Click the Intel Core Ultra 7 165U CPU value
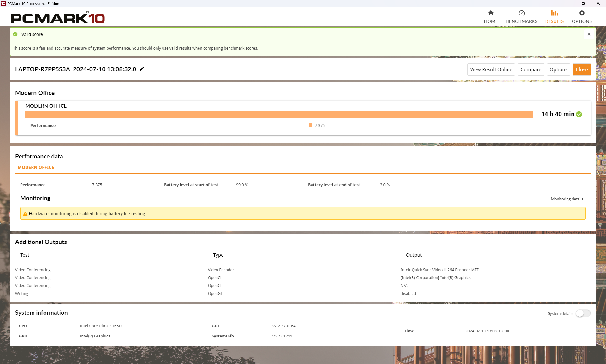Screen dimensions: 606x364 100,326
